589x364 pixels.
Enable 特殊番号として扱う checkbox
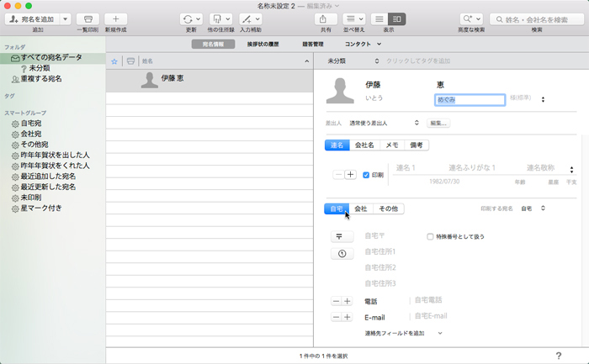430,236
